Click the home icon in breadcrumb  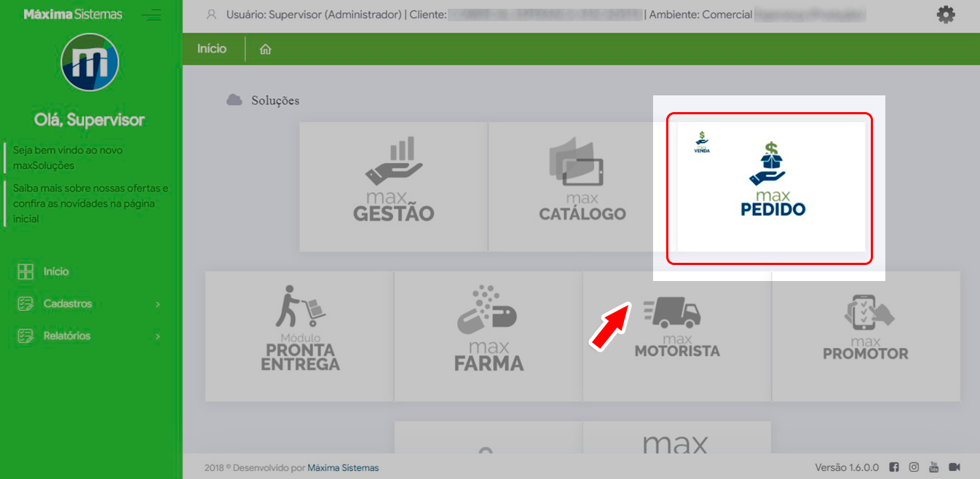(266, 50)
